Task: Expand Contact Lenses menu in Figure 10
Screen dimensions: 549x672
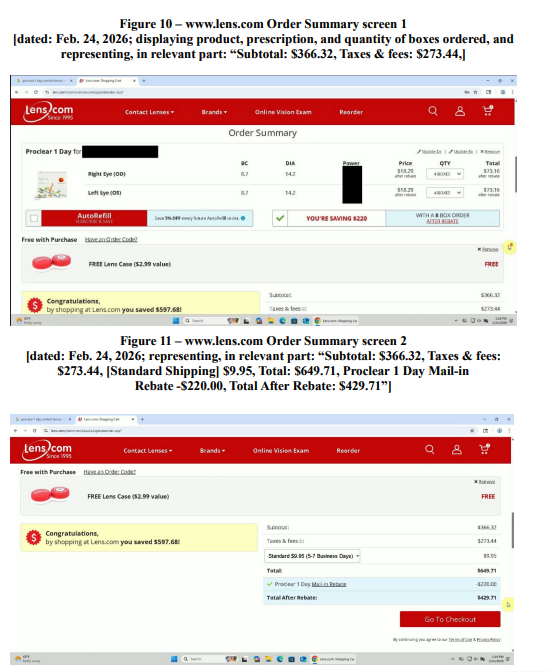Action: (x=150, y=112)
